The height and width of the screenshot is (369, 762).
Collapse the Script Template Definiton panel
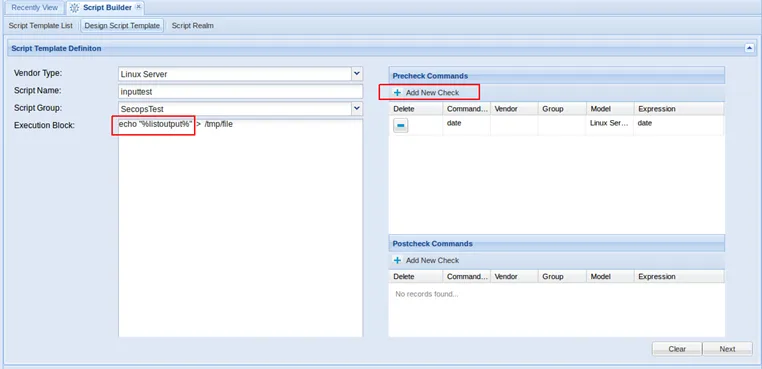749,48
